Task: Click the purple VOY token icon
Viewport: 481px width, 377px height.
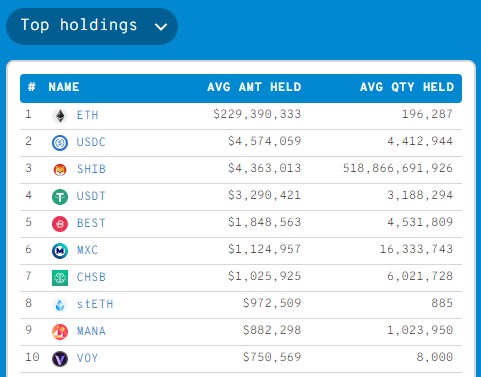Action: point(60,359)
